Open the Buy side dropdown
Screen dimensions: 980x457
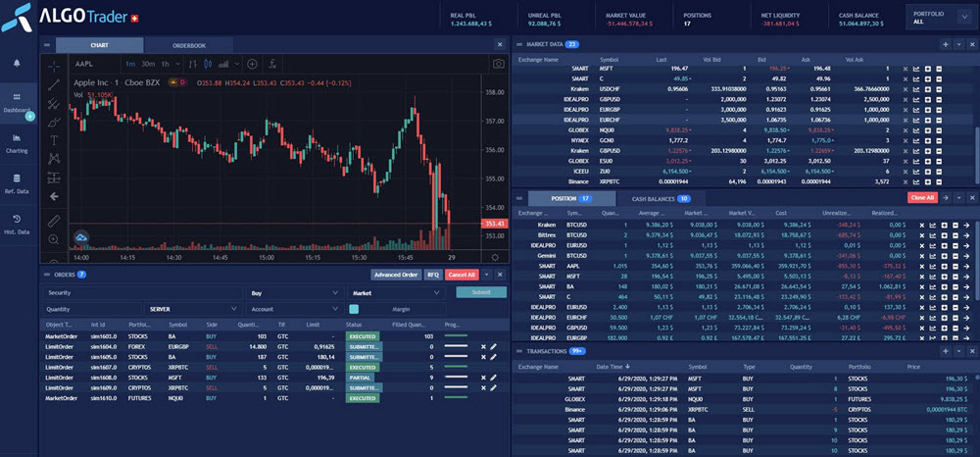[x=294, y=292]
